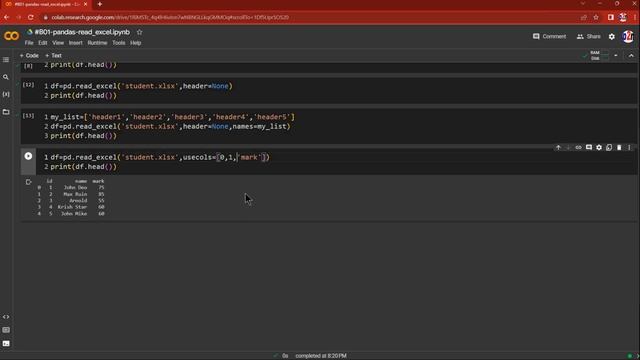
Task: Open the command palette icon
Action: tap(6, 330)
